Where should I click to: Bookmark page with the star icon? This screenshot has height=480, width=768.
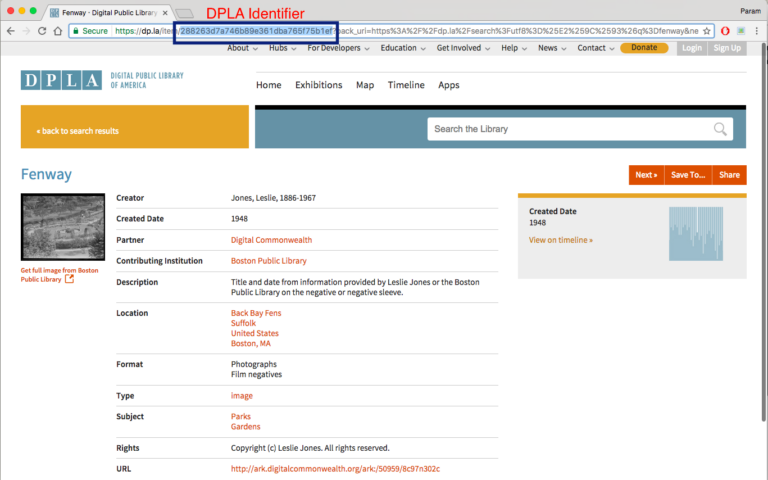click(707, 31)
